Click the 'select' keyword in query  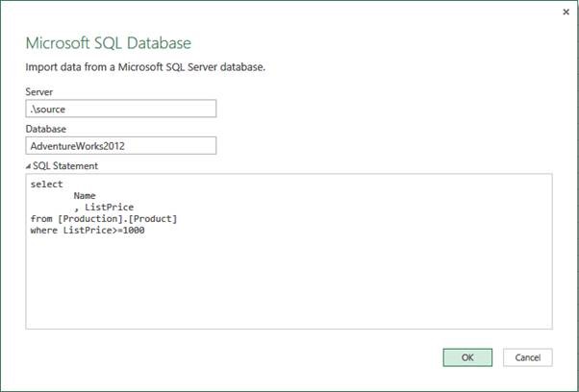46,184
